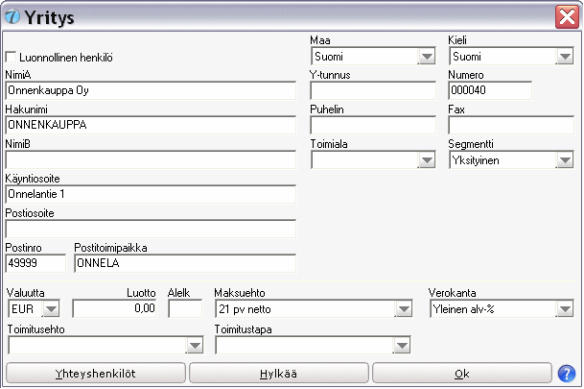Click the Yhteyshenkilöt button
584x389 pixels.
(95, 373)
